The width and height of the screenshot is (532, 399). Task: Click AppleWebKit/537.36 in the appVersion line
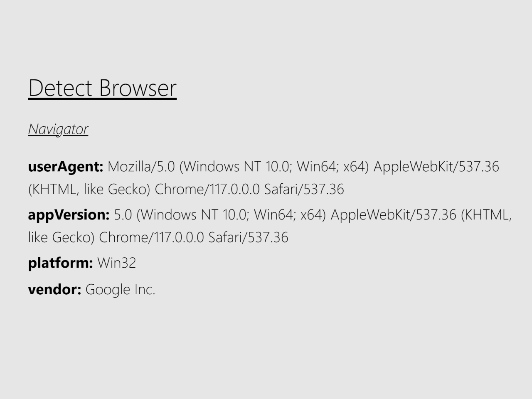click(393, 215)
